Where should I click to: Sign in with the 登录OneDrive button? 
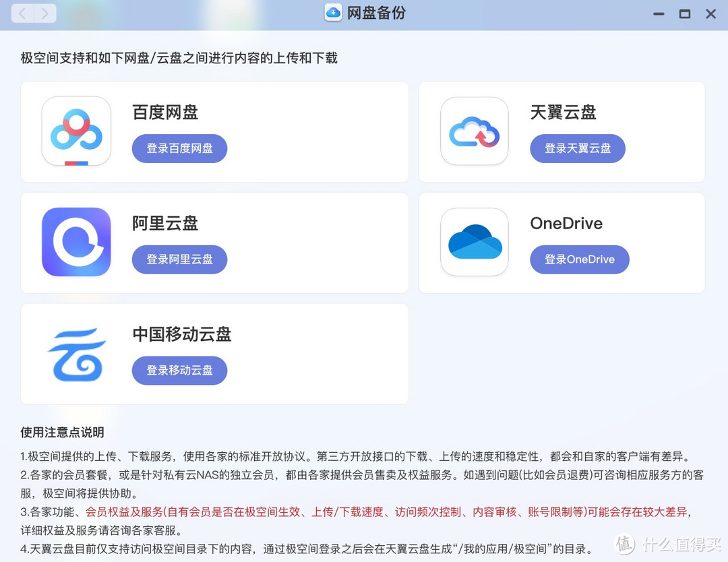(x=579, y=259)
